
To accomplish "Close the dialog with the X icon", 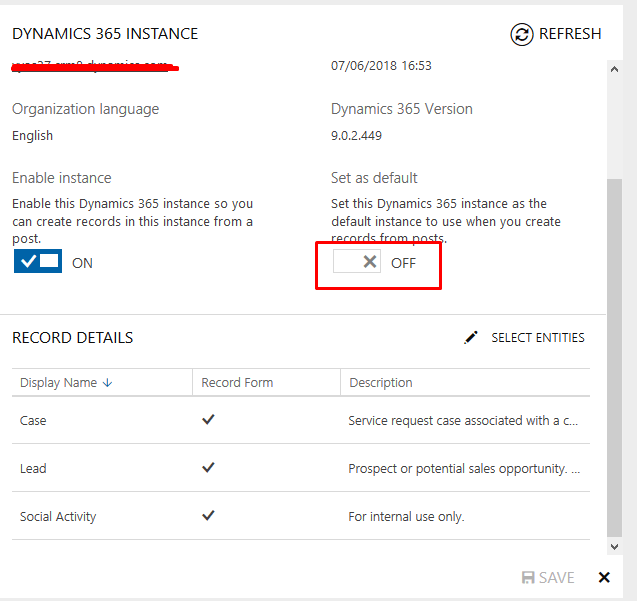I will (604, 577).
